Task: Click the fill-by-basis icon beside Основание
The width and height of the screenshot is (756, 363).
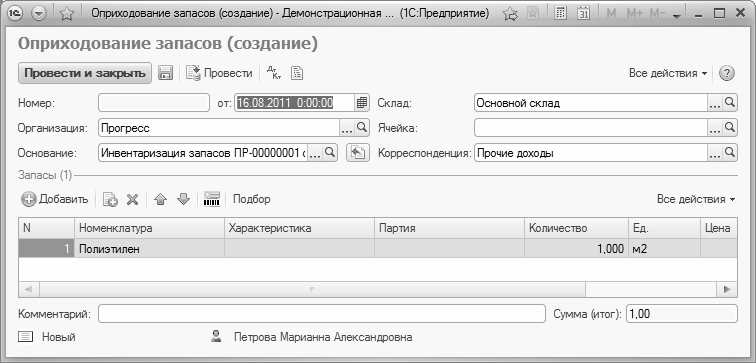Action: click(358, 153)
